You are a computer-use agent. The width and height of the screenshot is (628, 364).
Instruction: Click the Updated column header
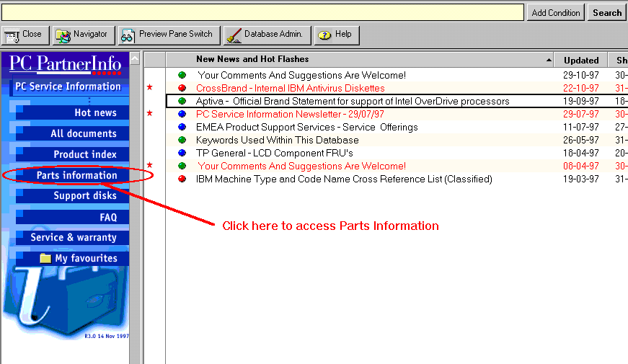pyautogui.click(x=581, y=61)
